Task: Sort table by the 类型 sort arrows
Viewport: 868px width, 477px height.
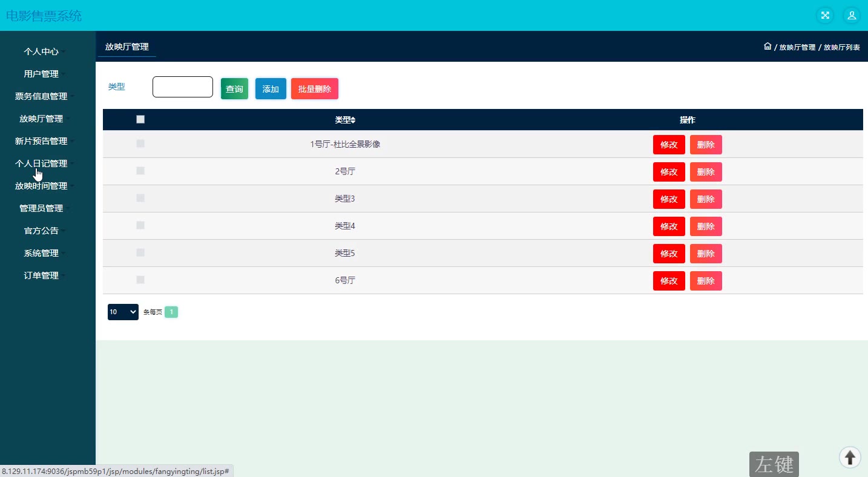Action: [353, 120]
